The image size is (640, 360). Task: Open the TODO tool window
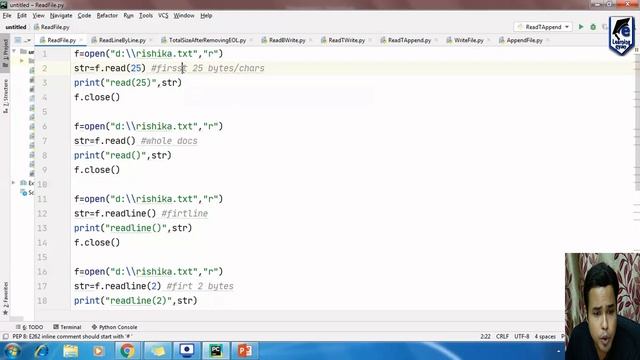[29, 327]
